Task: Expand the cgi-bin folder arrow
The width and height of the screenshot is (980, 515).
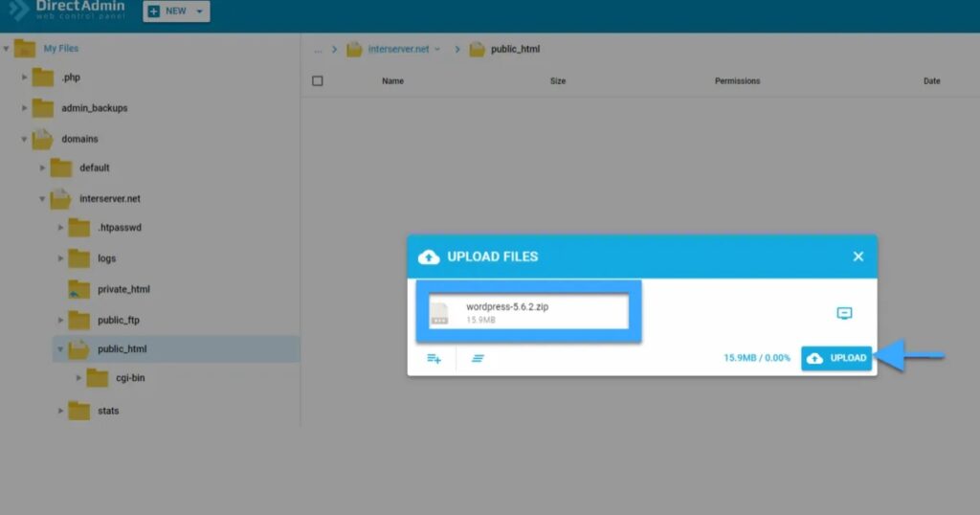Action: coord(78,378)
